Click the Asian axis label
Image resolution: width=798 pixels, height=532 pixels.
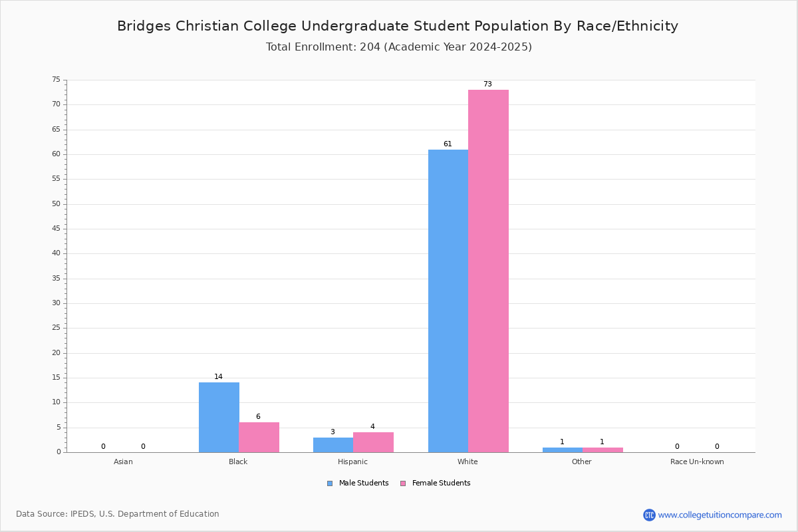click(x=123, y=462)
